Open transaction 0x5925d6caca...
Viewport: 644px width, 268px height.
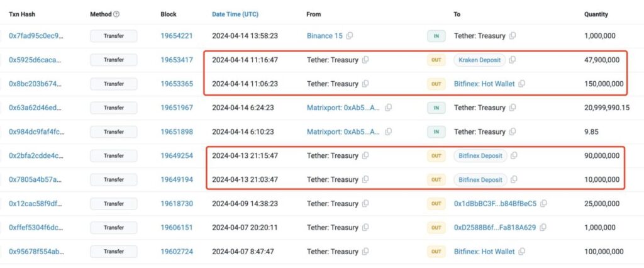[x=35, y=60]
